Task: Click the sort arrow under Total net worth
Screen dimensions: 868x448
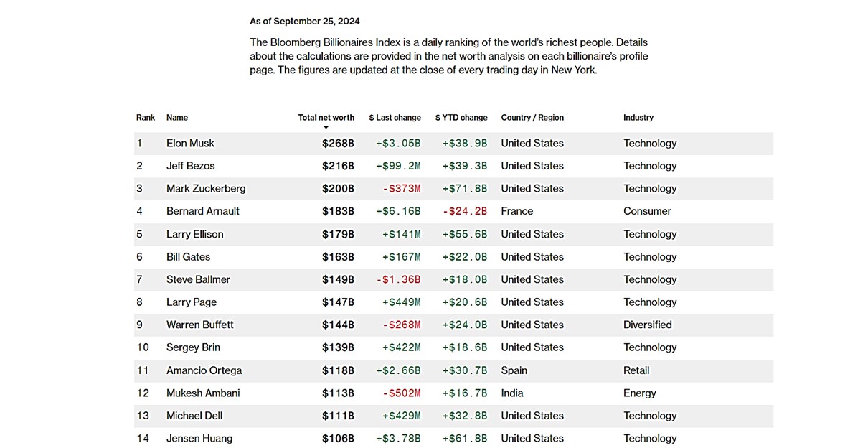Action: [x=326, y=128]
